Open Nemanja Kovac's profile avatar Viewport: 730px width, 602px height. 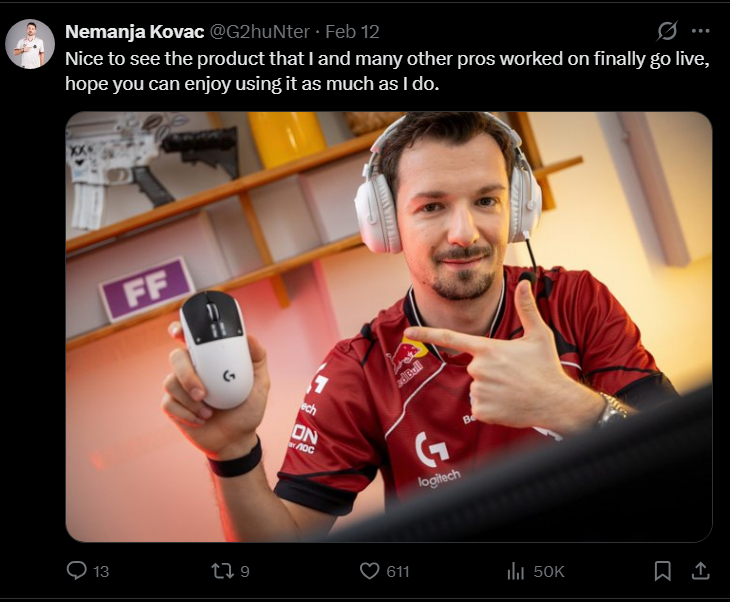coord(30,44)
